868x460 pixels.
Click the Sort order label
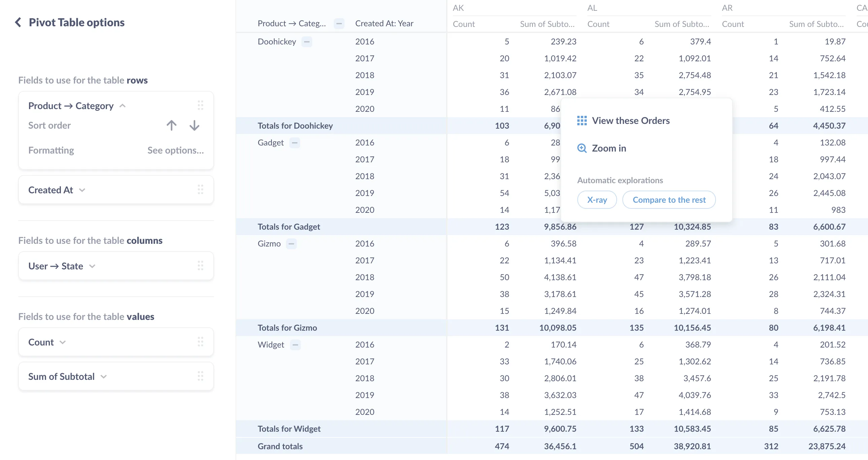pos(49,126)
